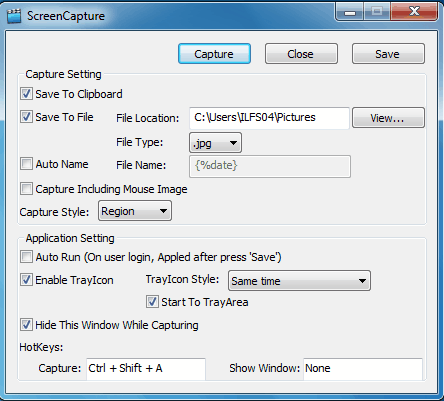444x401 pixels.
Task: Uncheck Save To Clipboard
Action: [26, 94]
